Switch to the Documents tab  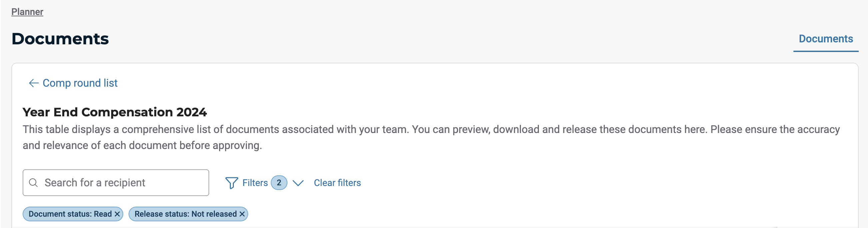pos(826,39)
